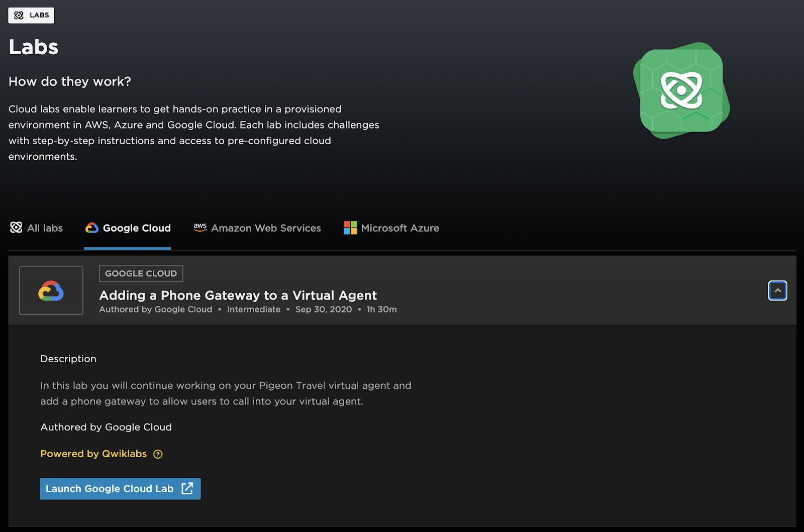
Task: Click the "How do they work?" heading
Action: click(70, 81)
